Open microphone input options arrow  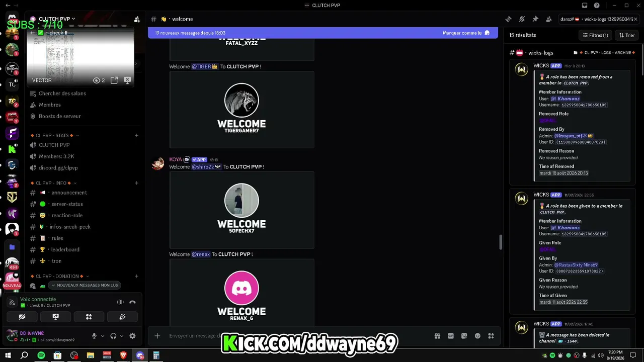coord(103,336)
